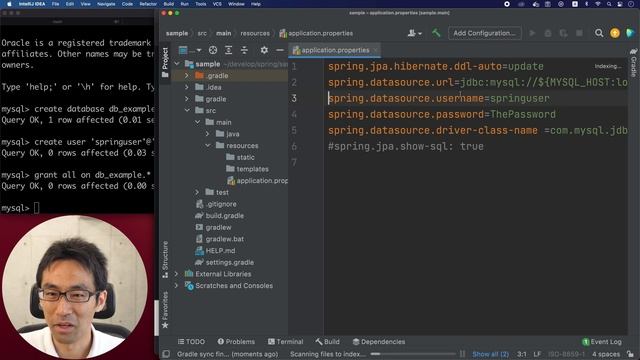This screenshot has height=360, width=640.
Task: Open the Tools menu
Action: [x=200, y=4]
